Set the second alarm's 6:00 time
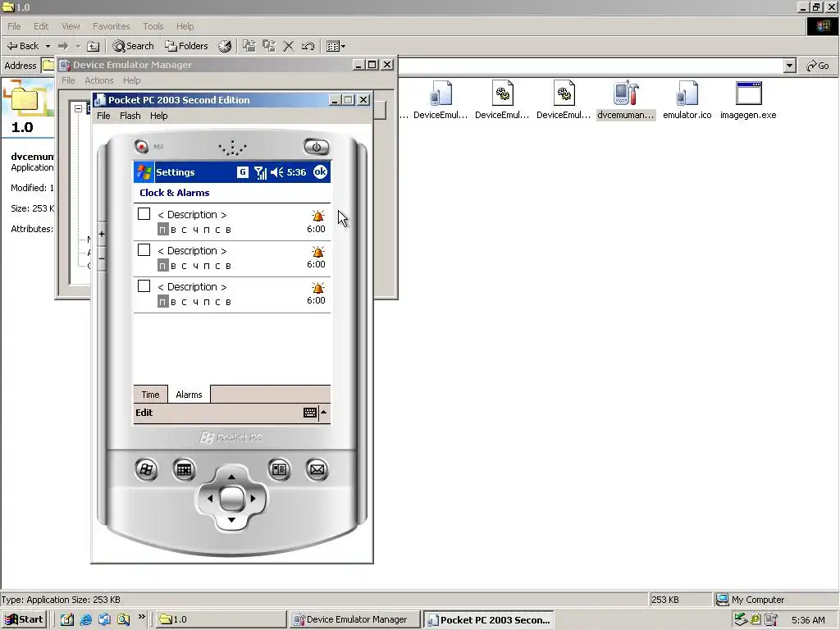This screenshot has width=840, height=630. 316,264
